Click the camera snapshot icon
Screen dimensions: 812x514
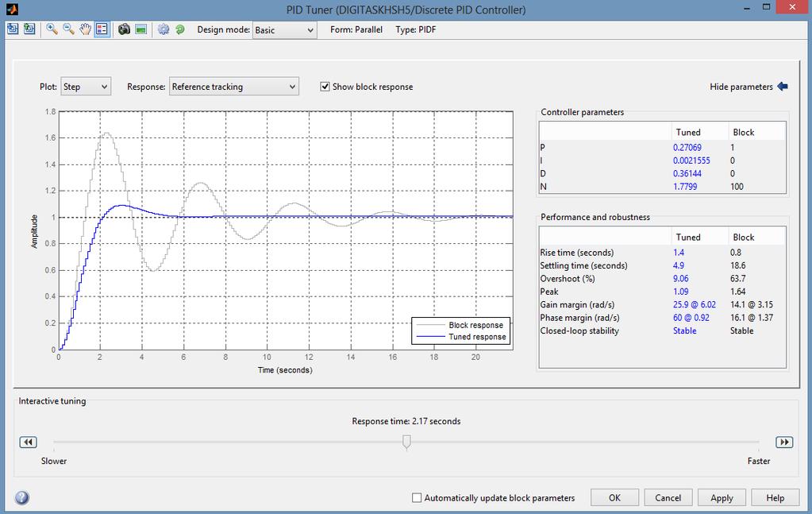tap(124, 29)
